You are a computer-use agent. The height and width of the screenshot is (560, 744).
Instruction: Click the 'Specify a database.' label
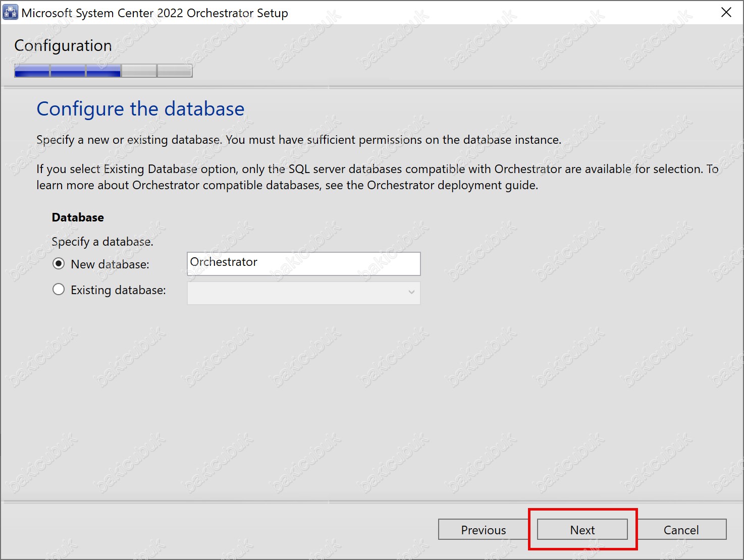(x=102, y=242)
